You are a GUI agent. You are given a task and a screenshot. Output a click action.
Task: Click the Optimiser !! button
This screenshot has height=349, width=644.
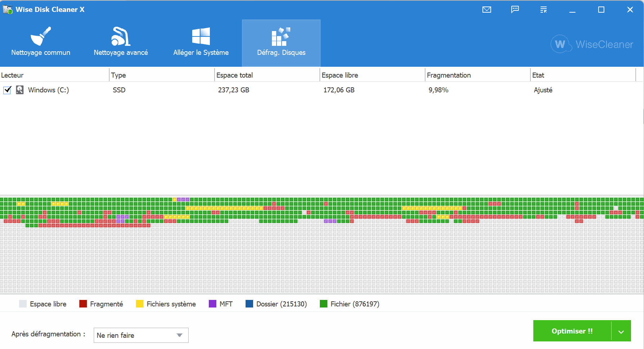[572, 331]
